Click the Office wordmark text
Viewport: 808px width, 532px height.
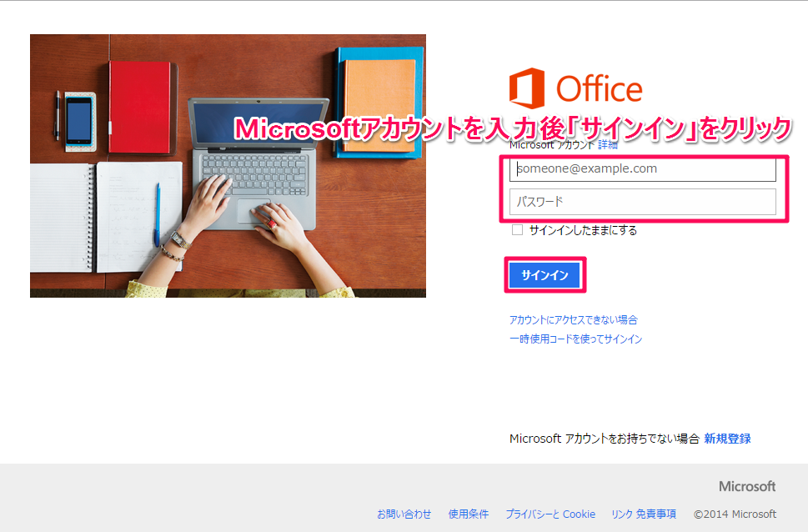tap(599, 89)
